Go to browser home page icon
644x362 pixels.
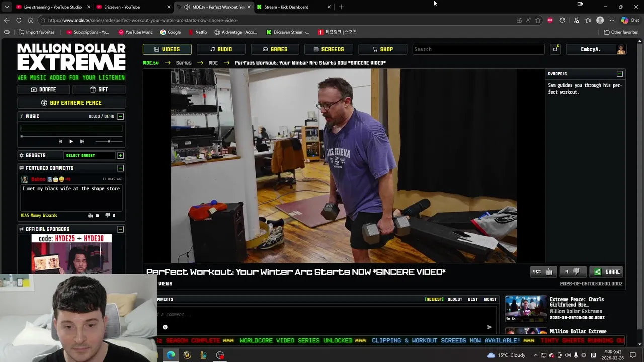(31, 20)
